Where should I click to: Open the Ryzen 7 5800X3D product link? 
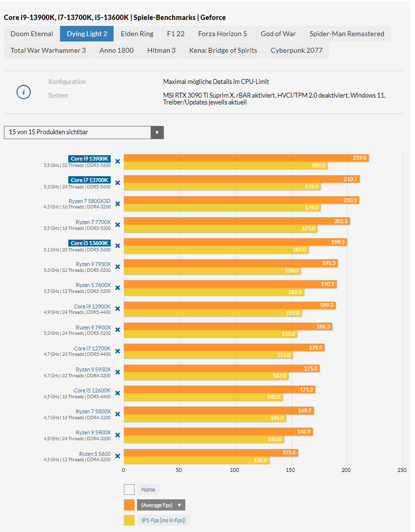click(x=90, y=201)
